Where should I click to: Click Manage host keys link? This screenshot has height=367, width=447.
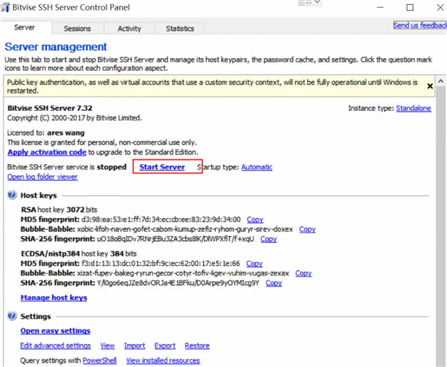pyautogui.click(x=54, y=298)
